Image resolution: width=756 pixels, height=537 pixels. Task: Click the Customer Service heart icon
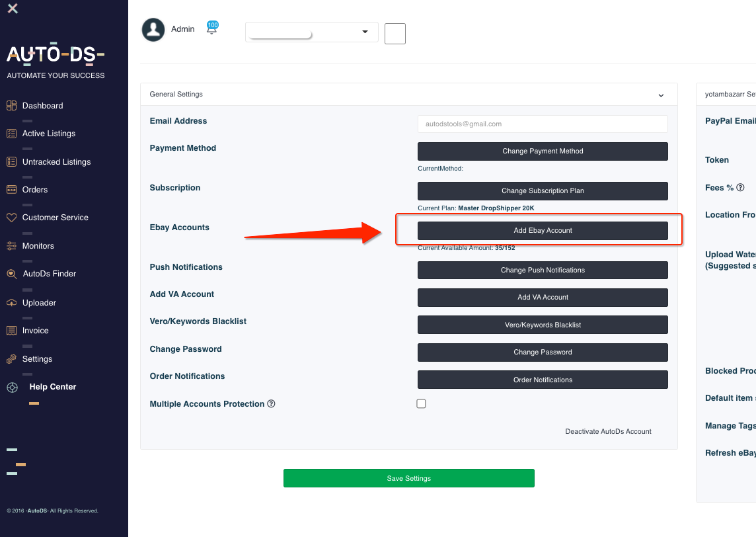[x=12, y=218]
